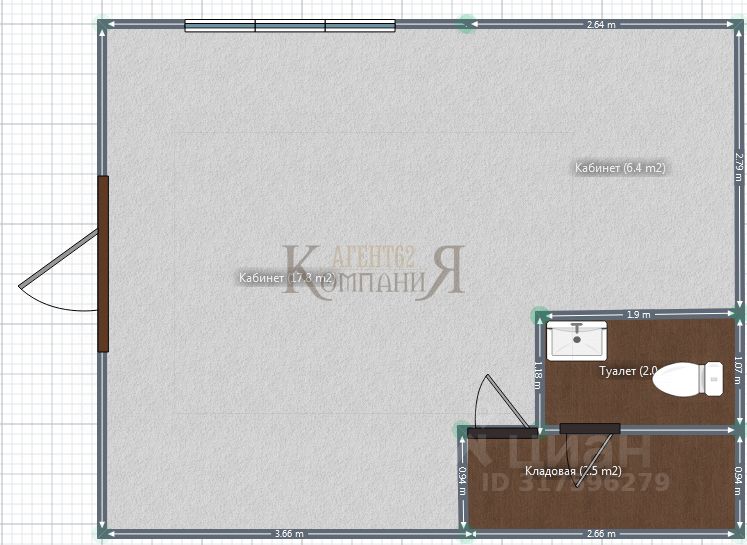Click the 'Кабинет (6.4 m2)' room label
The image size is (747, 545).
tap(620, 168)
